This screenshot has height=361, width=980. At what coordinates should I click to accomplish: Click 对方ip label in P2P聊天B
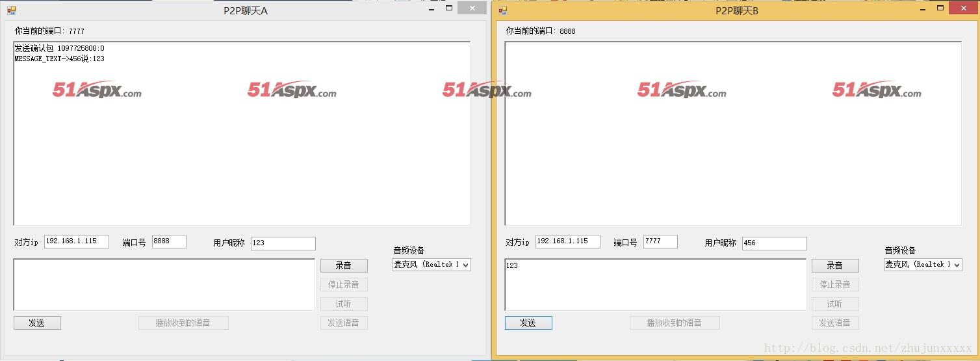pos(518,242)
